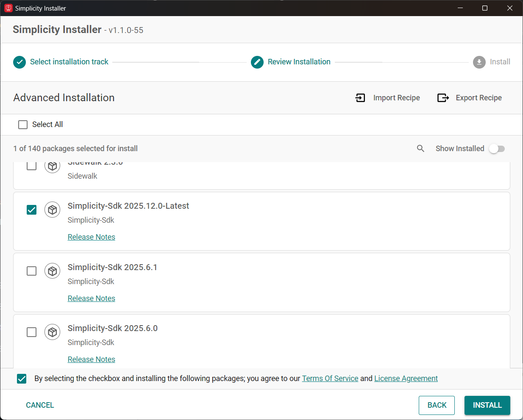Image resolution: width=523 pixels, height=420 pixels.
Task: Open Release Notes for Simplicity-Sdk 2025.6.0
Action: 91,359
